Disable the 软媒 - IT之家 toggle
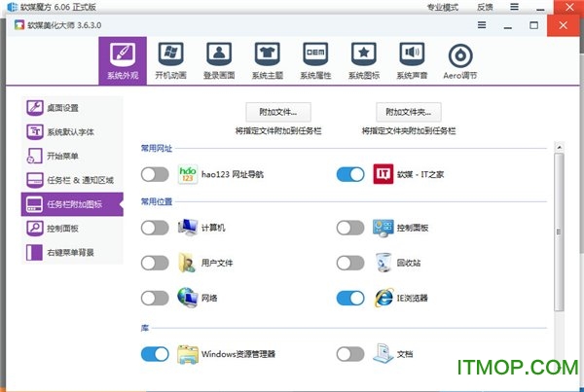 point(350,174)
